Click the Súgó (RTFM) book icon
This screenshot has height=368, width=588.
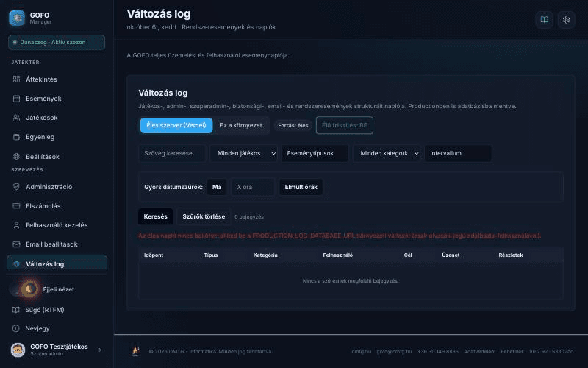(x=15, y=310)
